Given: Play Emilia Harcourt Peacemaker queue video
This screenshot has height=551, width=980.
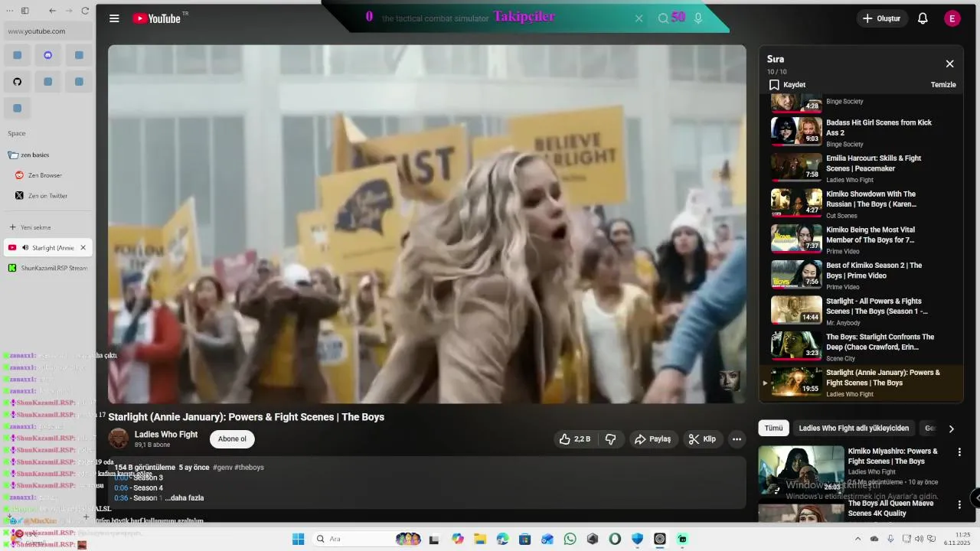Looking at the screenshot, I should tap(861, 167).
